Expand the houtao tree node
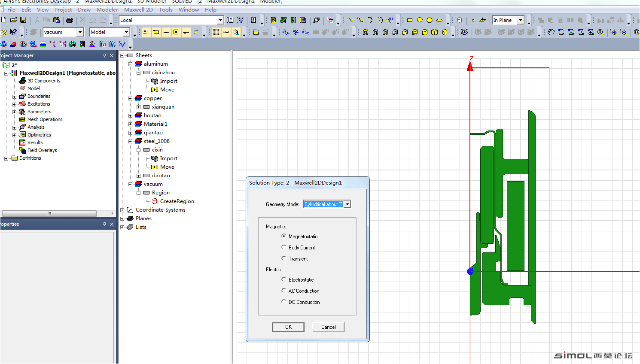 [x=130, y=115]
